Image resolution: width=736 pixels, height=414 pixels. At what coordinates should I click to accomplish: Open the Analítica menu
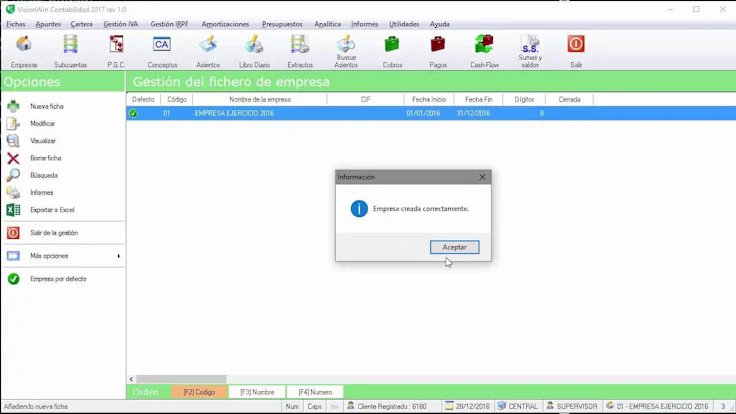point(327,24)
